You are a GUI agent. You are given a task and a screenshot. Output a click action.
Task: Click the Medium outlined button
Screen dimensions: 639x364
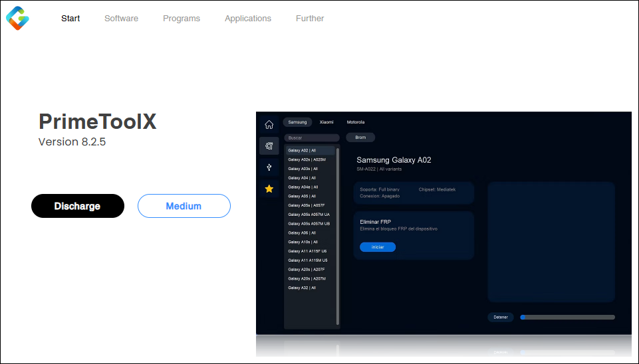tap(184, 206)
